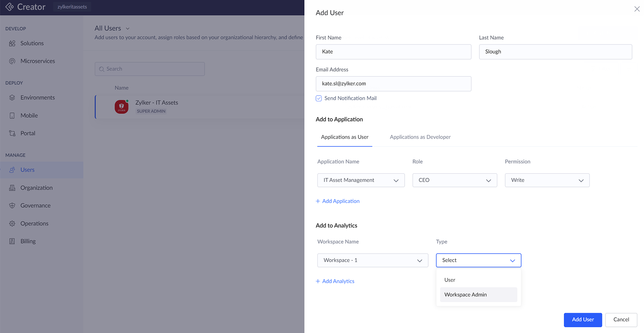Open the Permission dropdown showing Write
The width and height of the screenshot is (644, 333).
(547, 180)
